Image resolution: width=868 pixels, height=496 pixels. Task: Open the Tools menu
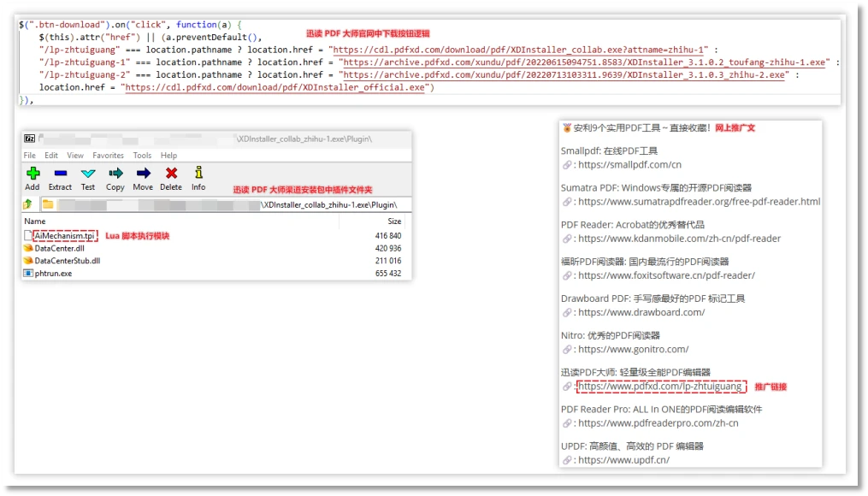point(142,156)
